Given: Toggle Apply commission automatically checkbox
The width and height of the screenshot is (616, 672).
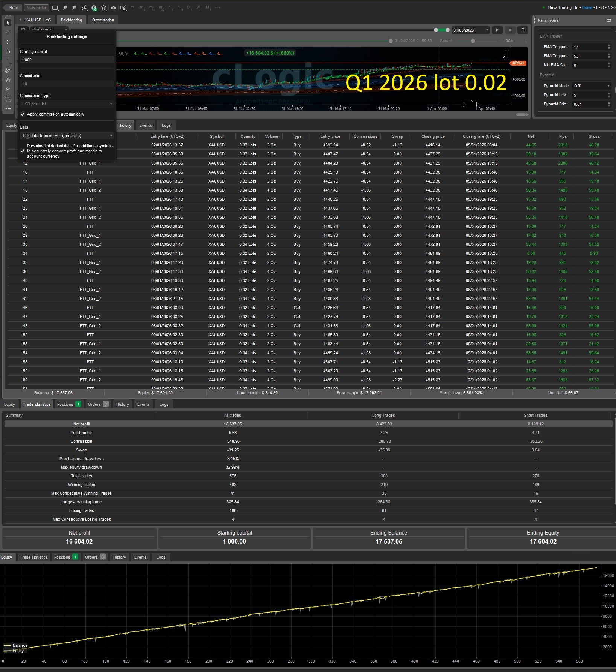Looking at the screenshot, I should (x=23, y=114).
